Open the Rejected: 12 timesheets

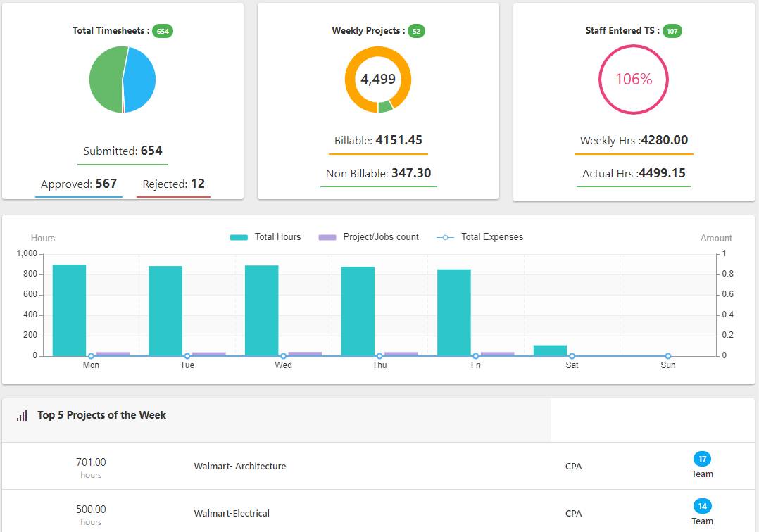coord(172,184)
